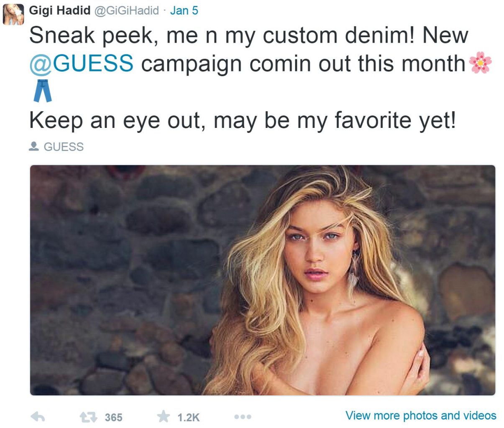Screen dimensions: 504x428
Task: Open the attached campaign photo
Action: 262,280
